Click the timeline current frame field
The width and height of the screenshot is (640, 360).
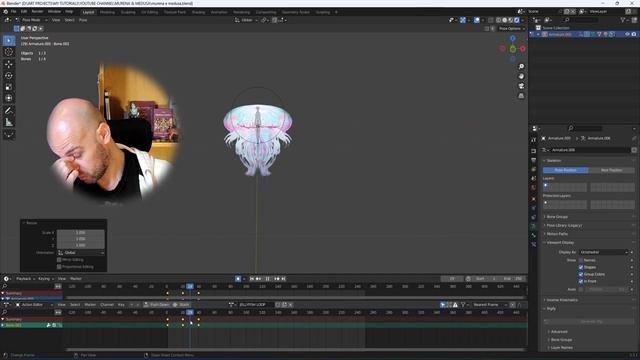click(452, 279)
